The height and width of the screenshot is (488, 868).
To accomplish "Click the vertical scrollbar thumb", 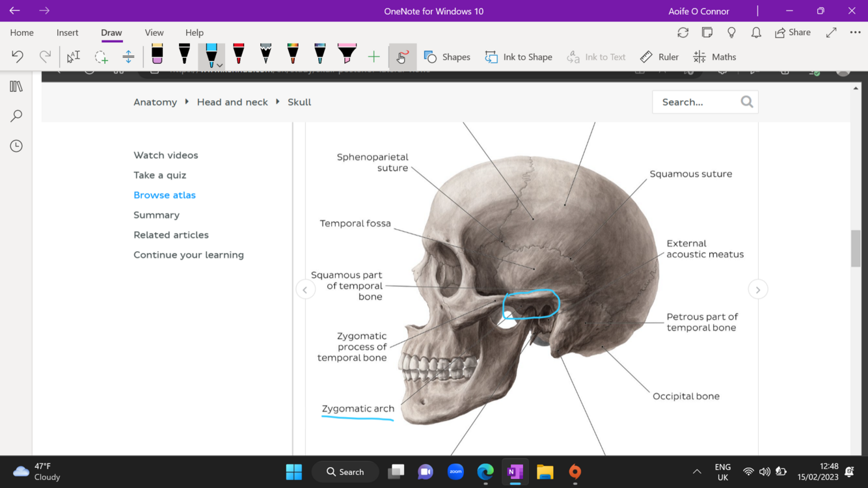I will coord(856,248).
